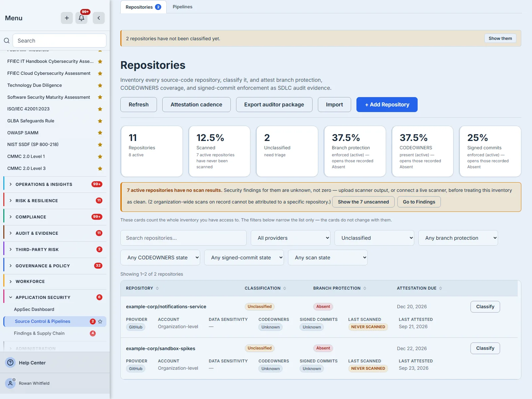Open the Any CODEOWNERS state dropdown

(160, 258)
